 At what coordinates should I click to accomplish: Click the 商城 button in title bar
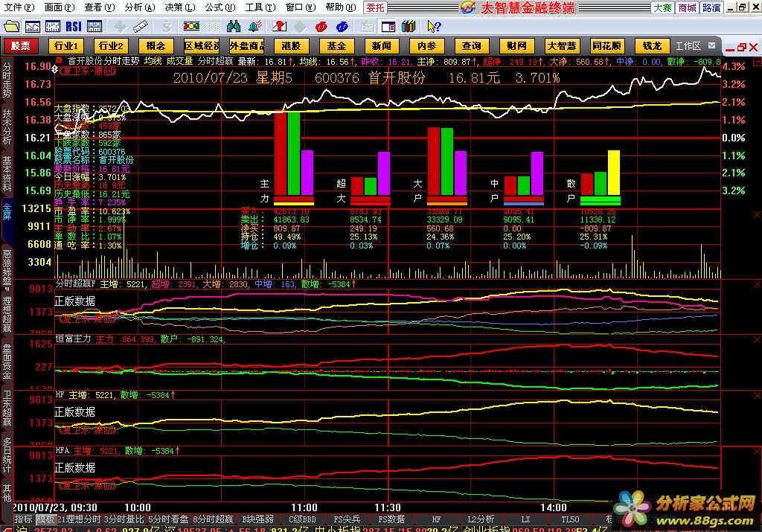click(x=687, y=7)
